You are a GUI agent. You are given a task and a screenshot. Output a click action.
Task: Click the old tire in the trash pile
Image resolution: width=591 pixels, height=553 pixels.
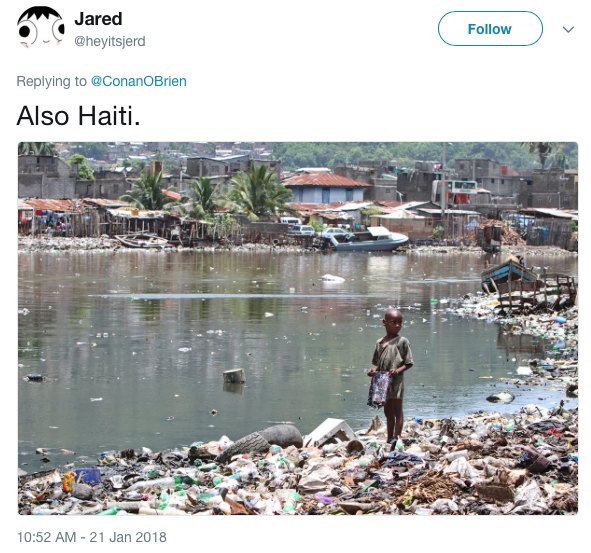coord(260,441)
